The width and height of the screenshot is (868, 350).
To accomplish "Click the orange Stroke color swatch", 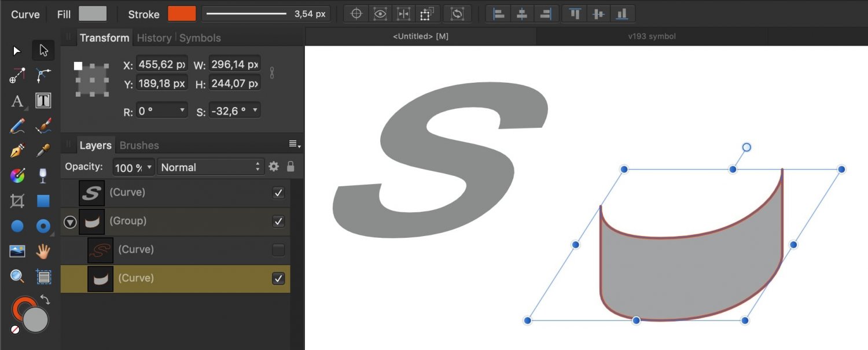I will pos(182,14).
